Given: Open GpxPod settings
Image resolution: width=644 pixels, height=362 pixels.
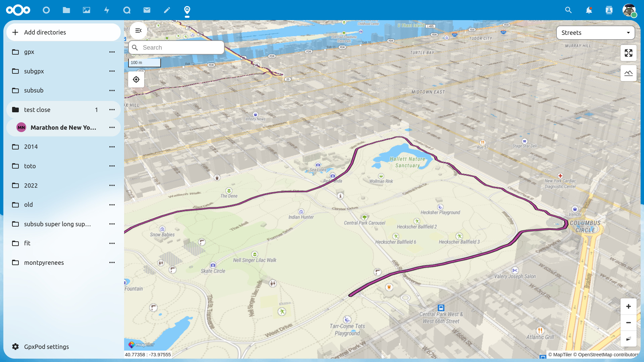Looking at the screenshot, I should [46, 347].
